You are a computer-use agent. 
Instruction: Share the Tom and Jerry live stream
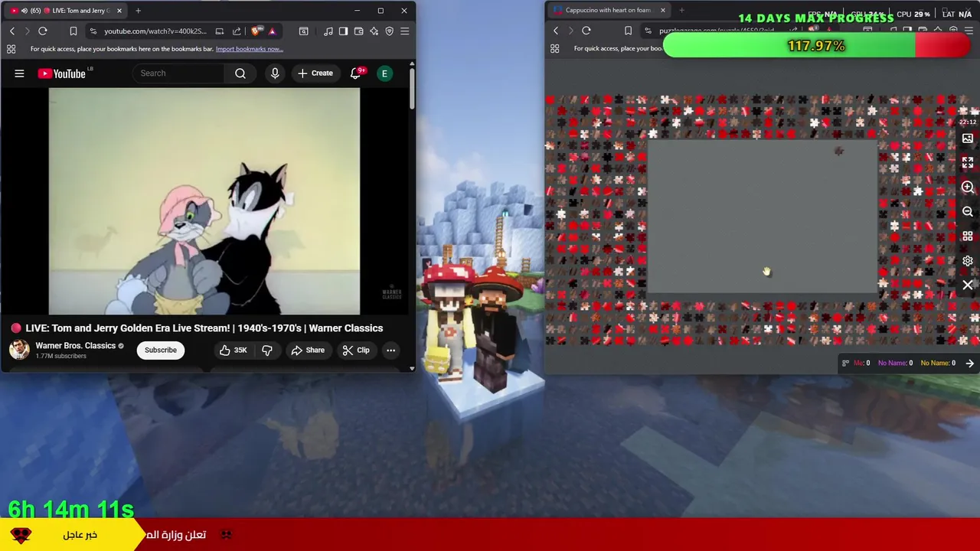308,350
